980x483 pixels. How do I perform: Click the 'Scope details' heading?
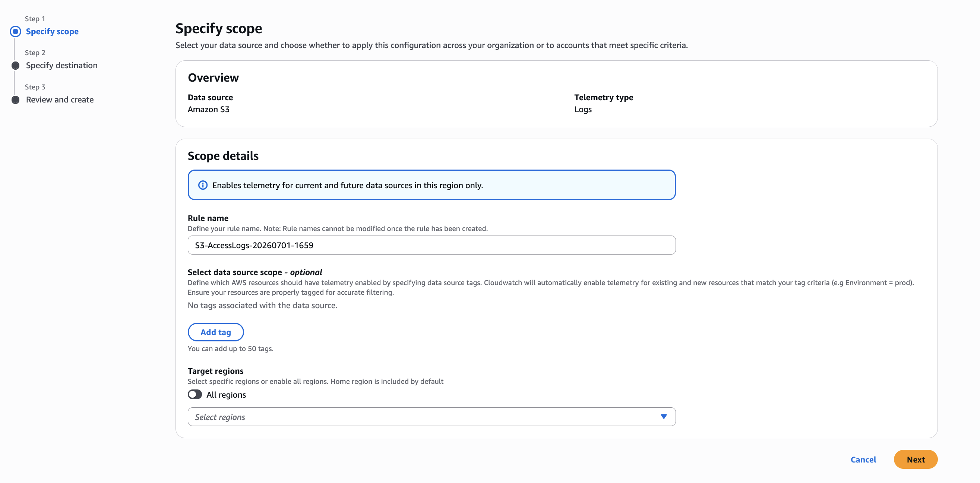(x=223, y=156)
